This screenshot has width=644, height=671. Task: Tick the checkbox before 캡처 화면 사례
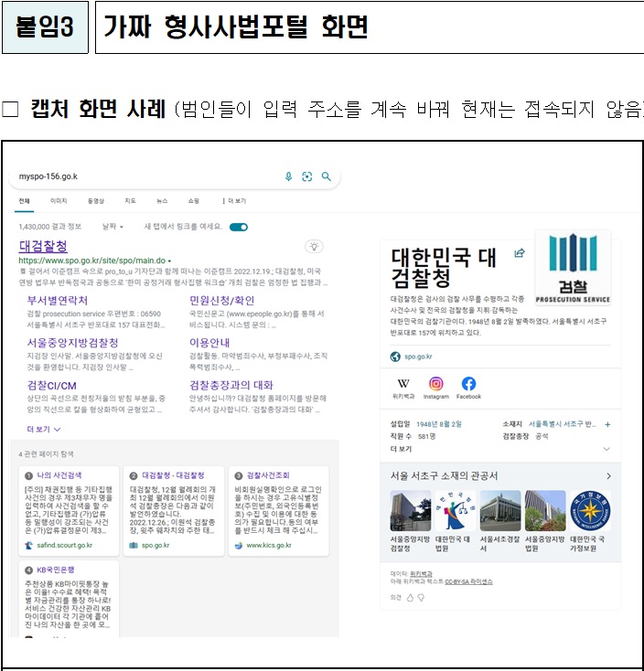tap(10, 109)
